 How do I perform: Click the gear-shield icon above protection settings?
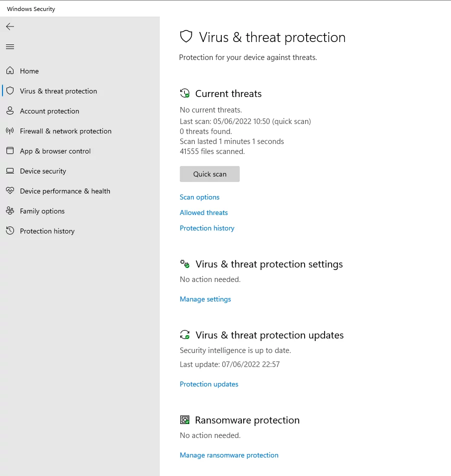coord(185,263)
